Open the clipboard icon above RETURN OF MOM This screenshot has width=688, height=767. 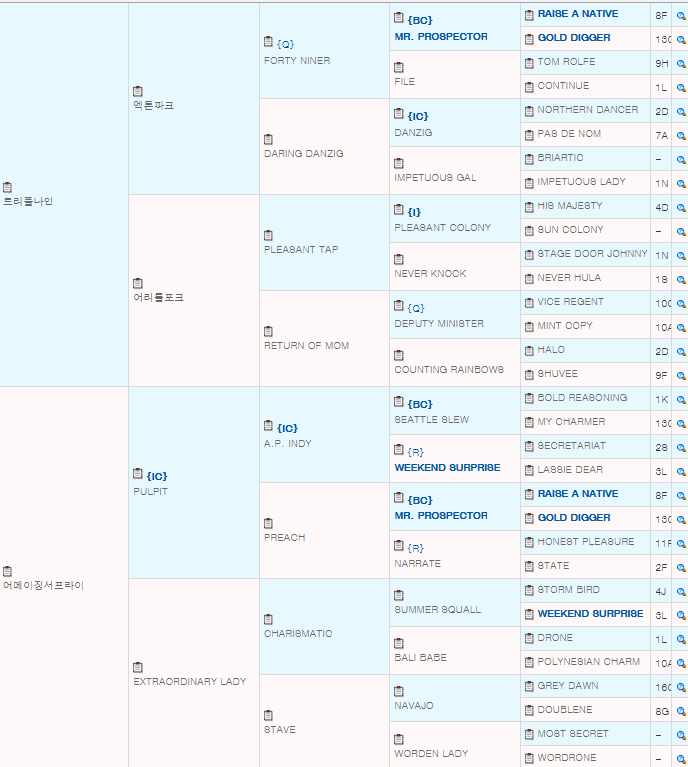click(268, 331)
